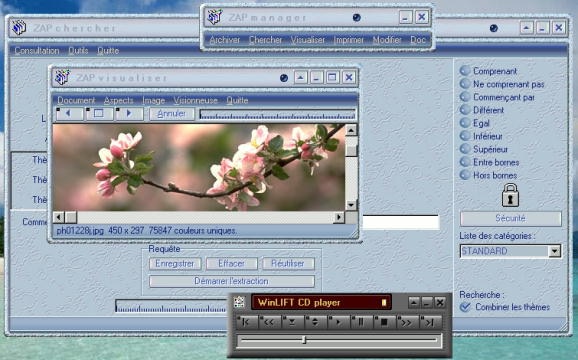Open the Archiver menu in ZAP manager
Image resolution: width=578 pixels, height=360 pixels.
224,40
